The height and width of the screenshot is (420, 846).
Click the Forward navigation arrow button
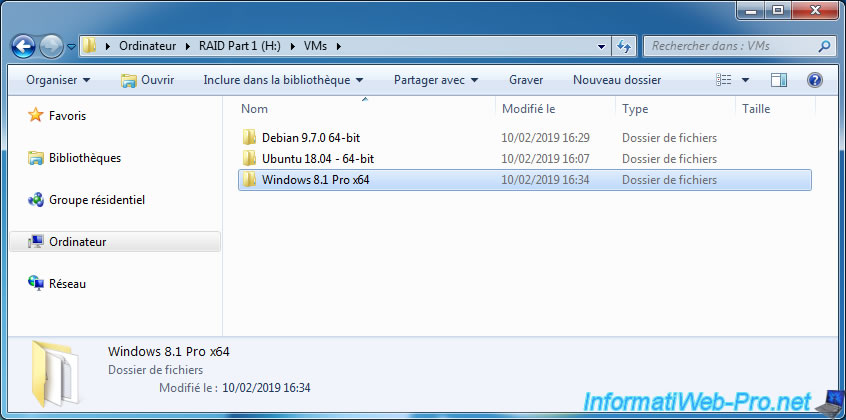click(x=51, y=47)
